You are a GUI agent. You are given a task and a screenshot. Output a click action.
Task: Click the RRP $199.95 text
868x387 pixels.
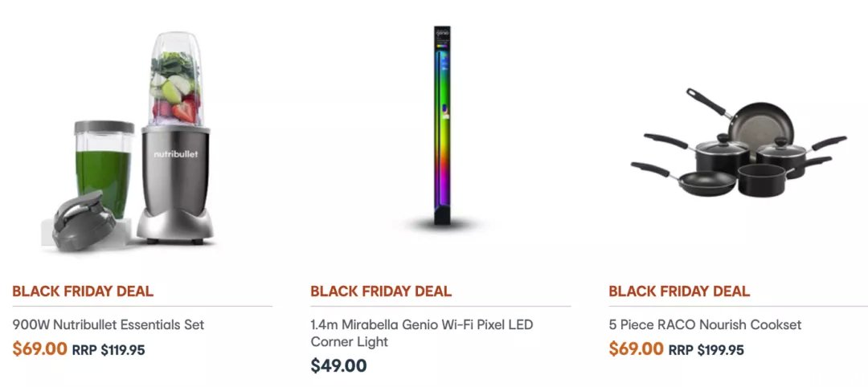[x=706, y=351]
